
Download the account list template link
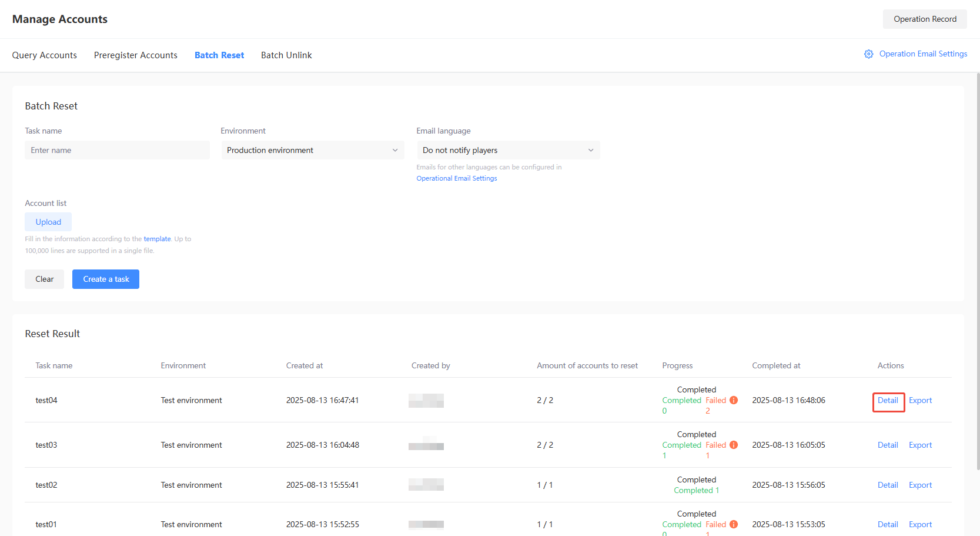(157, 239)
